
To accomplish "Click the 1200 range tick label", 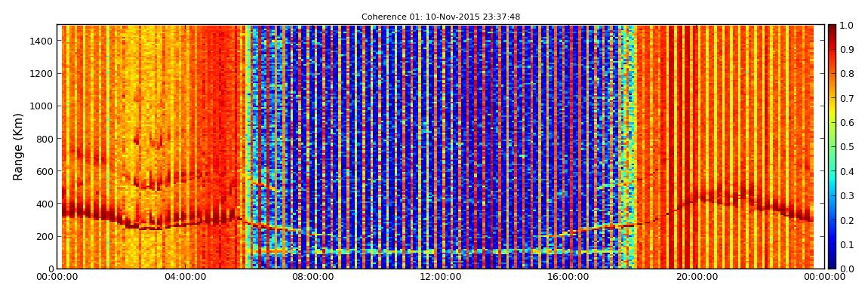I will coord(42,74).
